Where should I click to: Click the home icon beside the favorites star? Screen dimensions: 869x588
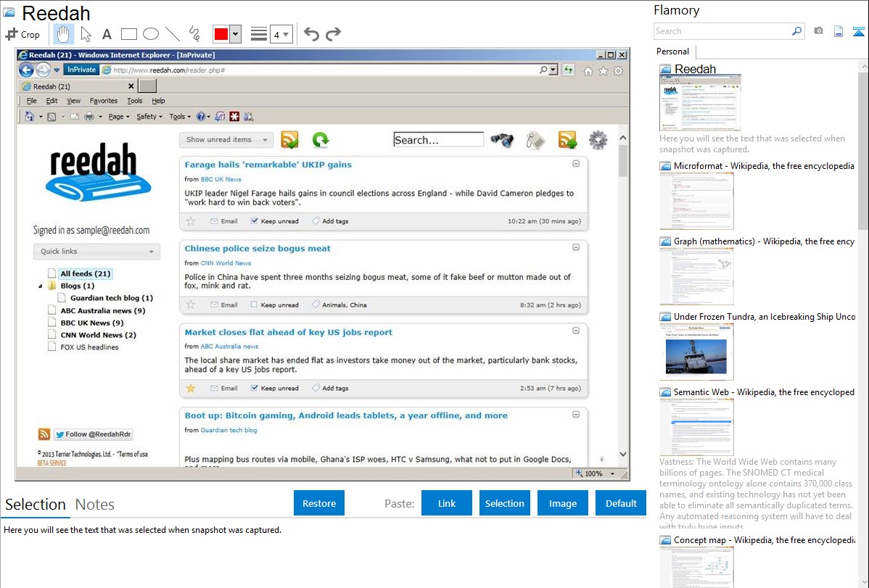[588, 71]
